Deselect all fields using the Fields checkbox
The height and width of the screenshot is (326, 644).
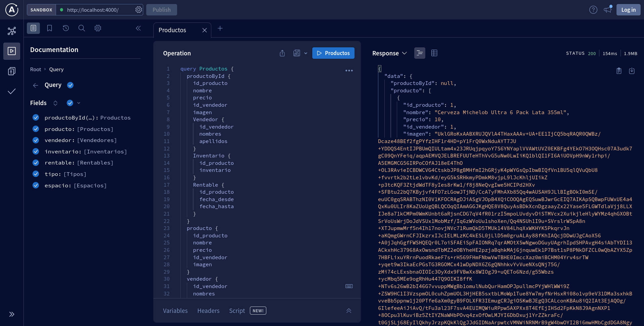pos(70,103)
